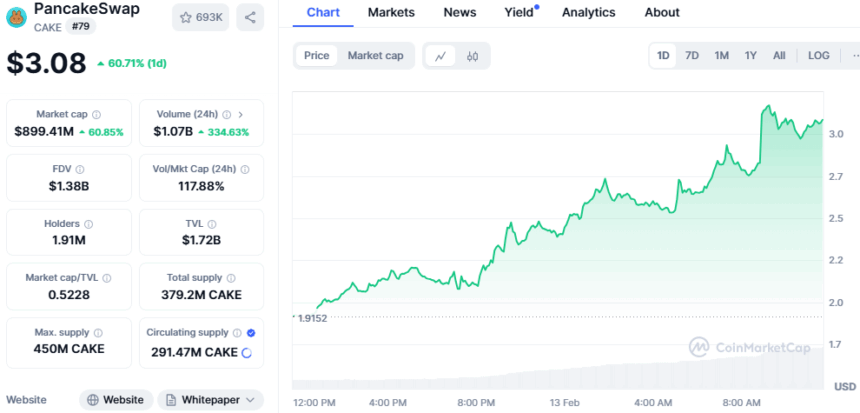Click the 1.9152 opening price label
Viewport: 860px width, 413px height.
pos(312,318)
